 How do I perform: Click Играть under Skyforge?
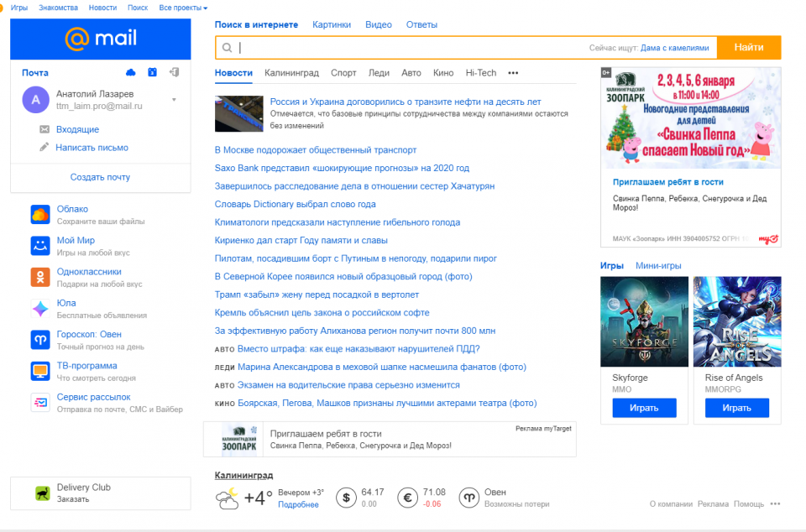644,408
